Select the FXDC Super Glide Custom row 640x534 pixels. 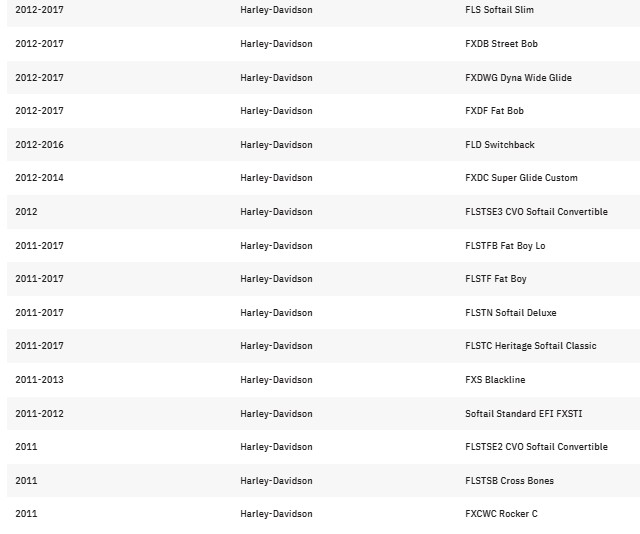(323, 178)
